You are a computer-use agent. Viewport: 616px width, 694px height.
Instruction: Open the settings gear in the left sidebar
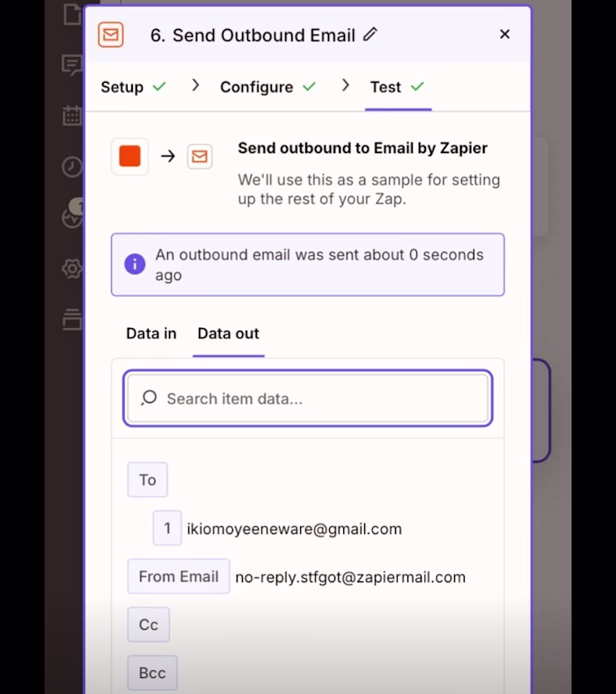click(72, 268)
